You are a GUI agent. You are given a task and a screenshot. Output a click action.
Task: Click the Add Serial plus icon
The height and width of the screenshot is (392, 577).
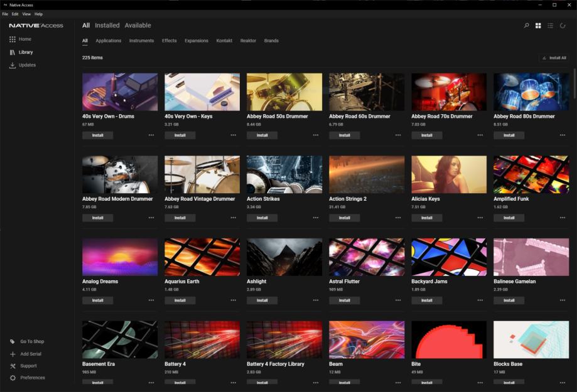coord(13,354)
